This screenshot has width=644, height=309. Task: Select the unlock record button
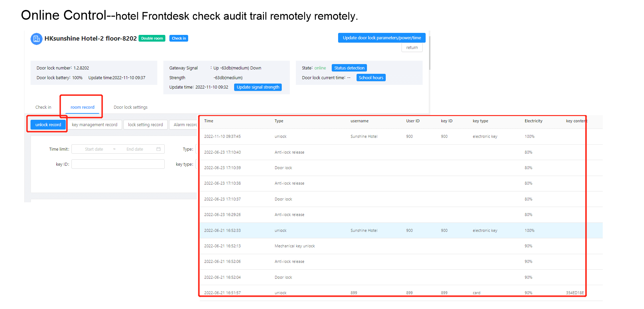tap(48, 125)
